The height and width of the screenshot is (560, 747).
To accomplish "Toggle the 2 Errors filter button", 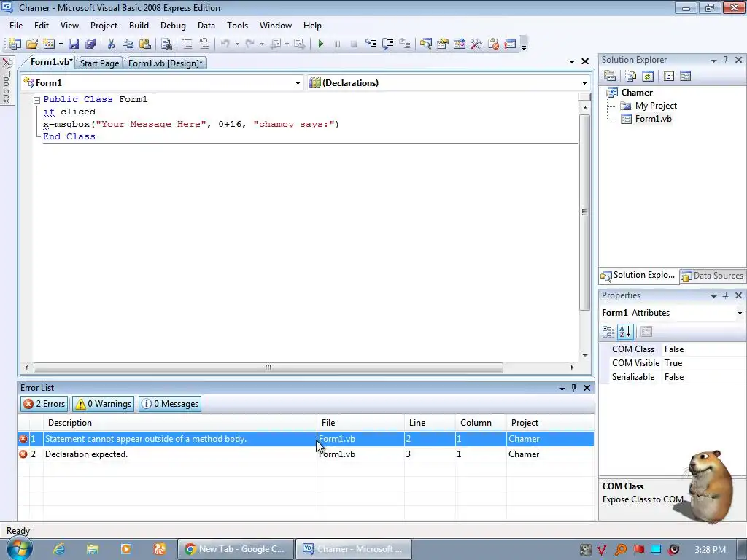I will (44, 404).
